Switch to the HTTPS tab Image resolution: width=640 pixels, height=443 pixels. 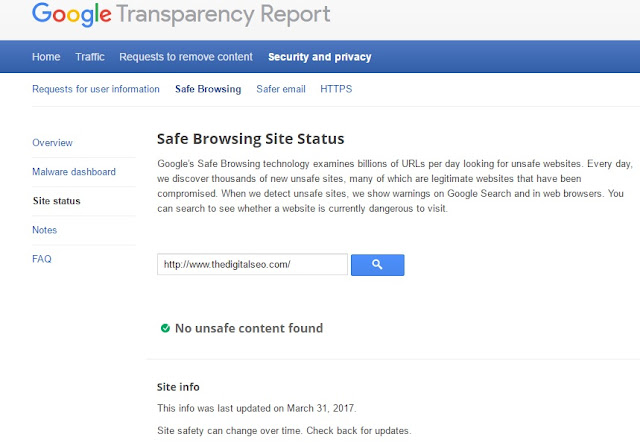[336, 89]
